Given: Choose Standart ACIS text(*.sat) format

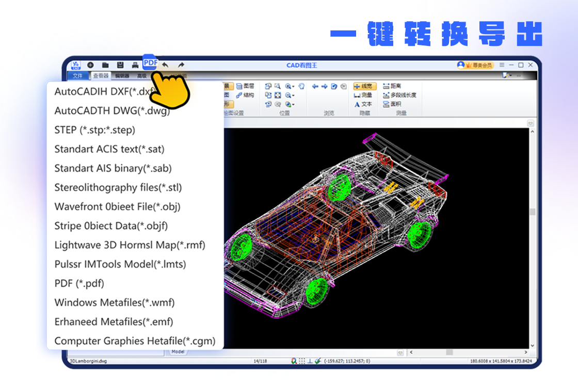Looking at the screenshot, I should (109, 149).
